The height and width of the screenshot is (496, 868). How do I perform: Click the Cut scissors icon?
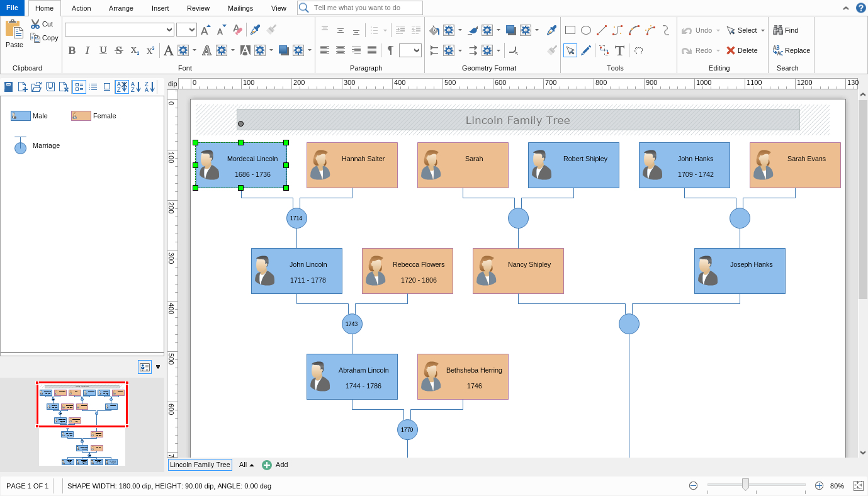point(35,24)
